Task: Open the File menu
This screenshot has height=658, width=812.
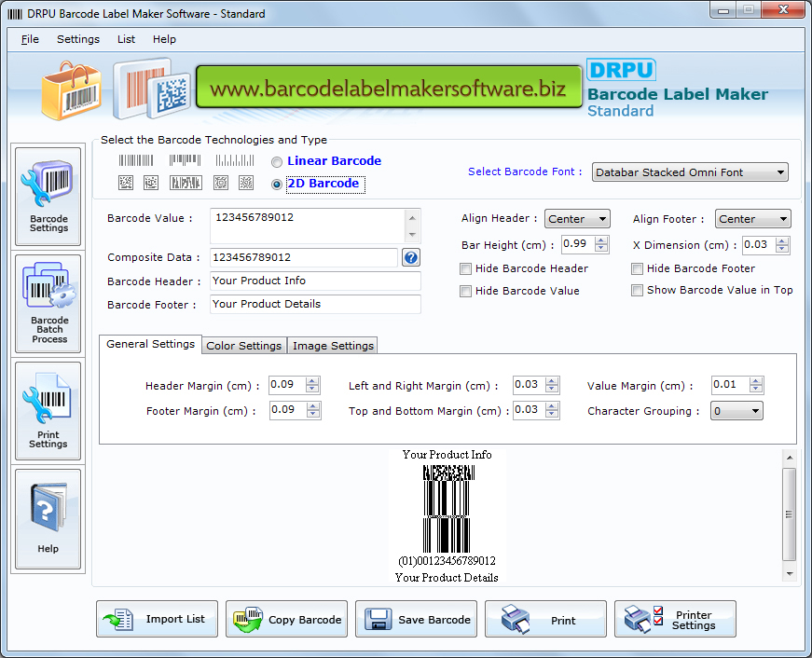Action: click(x=30, y=39)
